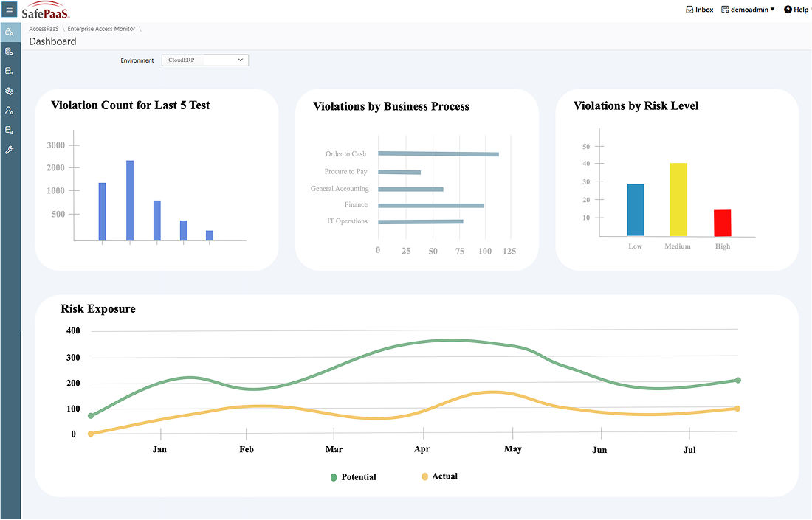Open the gear settings icon in sidebar
The height and width of the screenshot is (520, 812).
tap(10, 91)
